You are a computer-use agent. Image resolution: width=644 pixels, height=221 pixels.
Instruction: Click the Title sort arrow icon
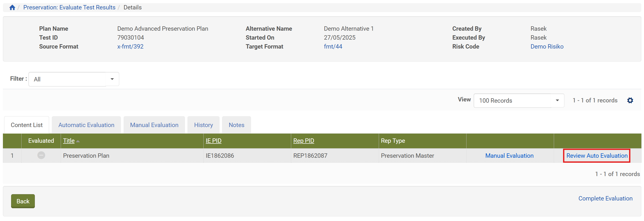tap(78, 141)
